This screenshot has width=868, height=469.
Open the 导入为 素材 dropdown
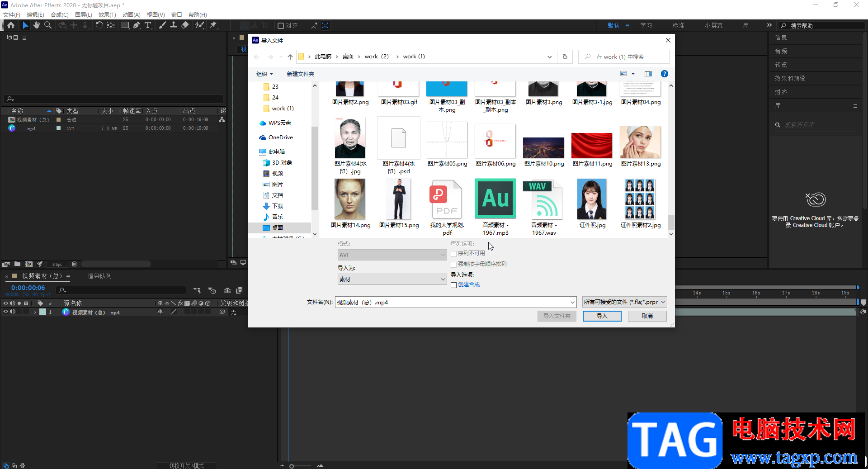(392, 280)
